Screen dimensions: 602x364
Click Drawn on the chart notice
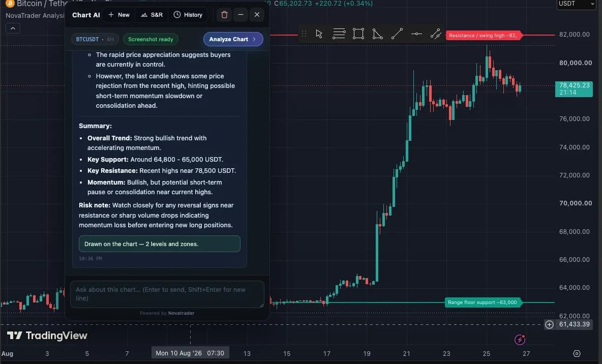159,244
